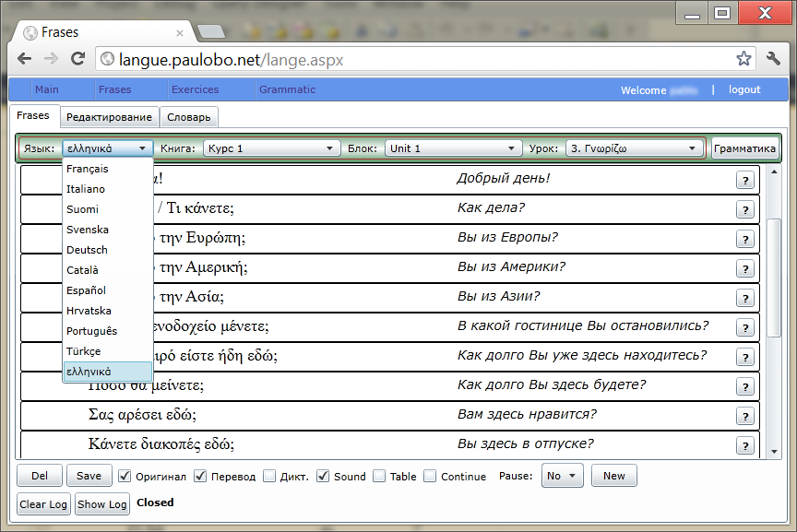Click the Show Log button

102,504
